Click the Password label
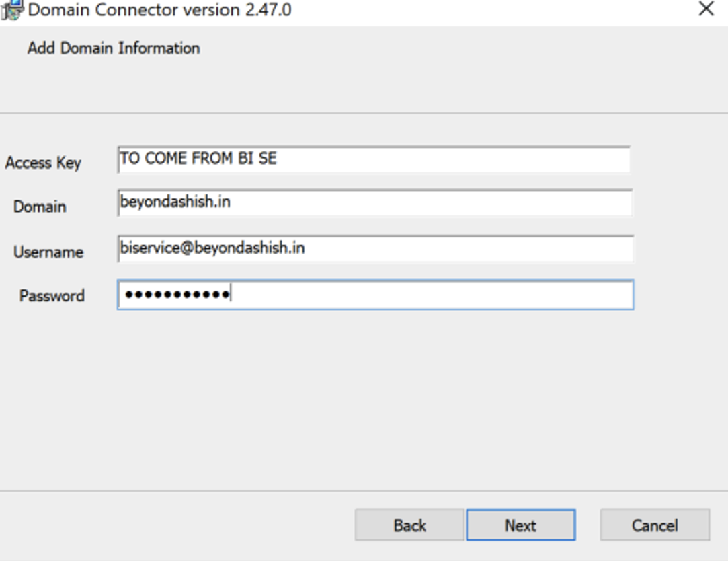The height and width of the screenshot is (561, 728). 52,296
